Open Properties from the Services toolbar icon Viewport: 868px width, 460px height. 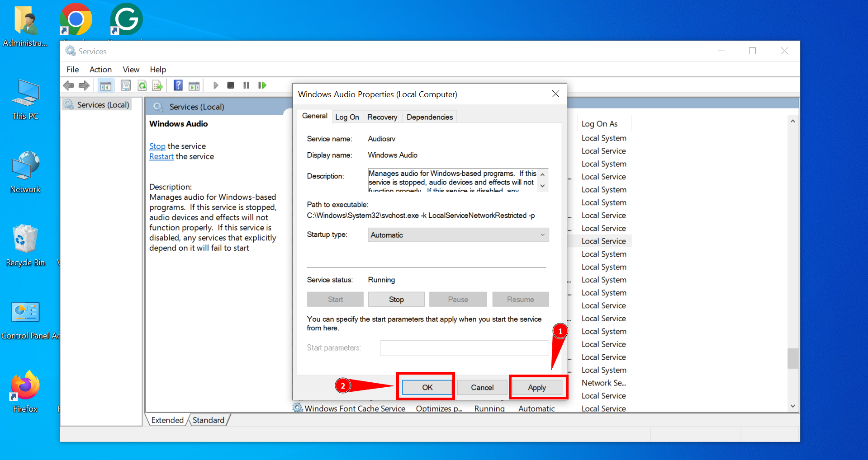click(x=126, y=85)
